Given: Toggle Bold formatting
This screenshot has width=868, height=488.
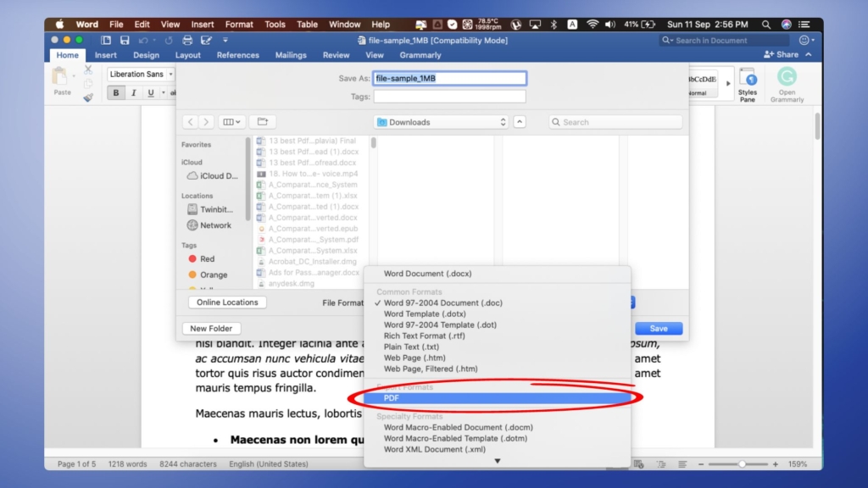Looking at the screenshot, I should click(115, 93).
